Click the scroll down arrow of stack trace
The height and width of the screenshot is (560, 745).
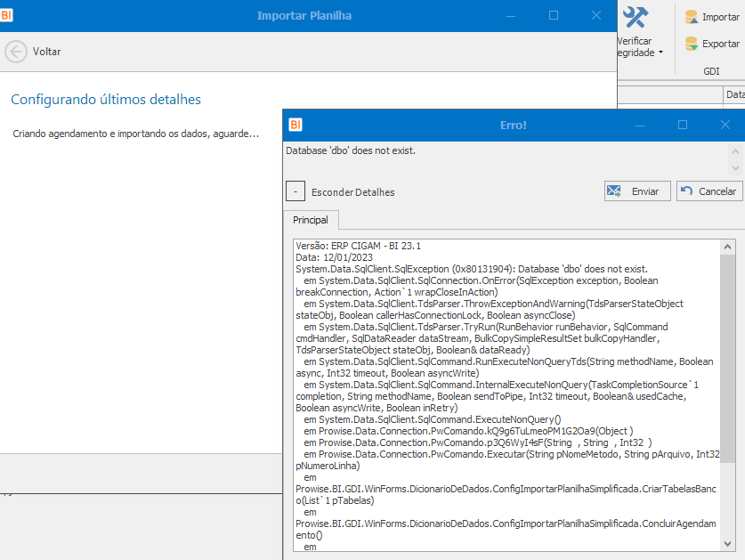[x=727, y=543]
